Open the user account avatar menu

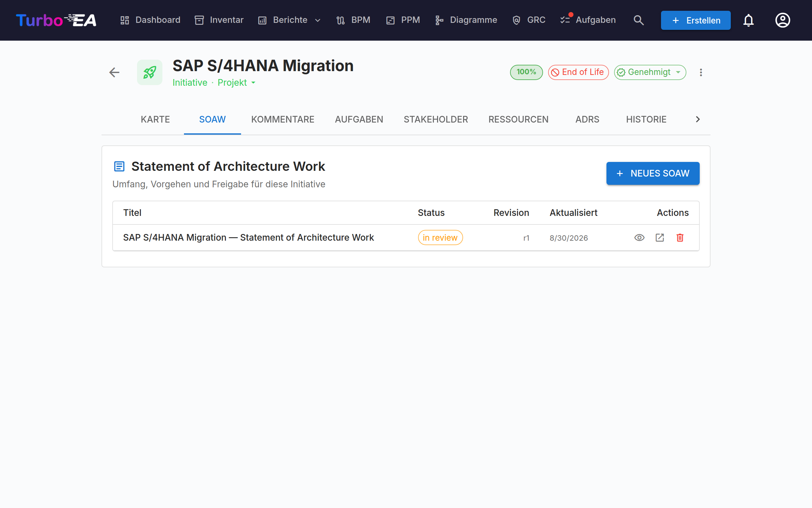[783, 20]
